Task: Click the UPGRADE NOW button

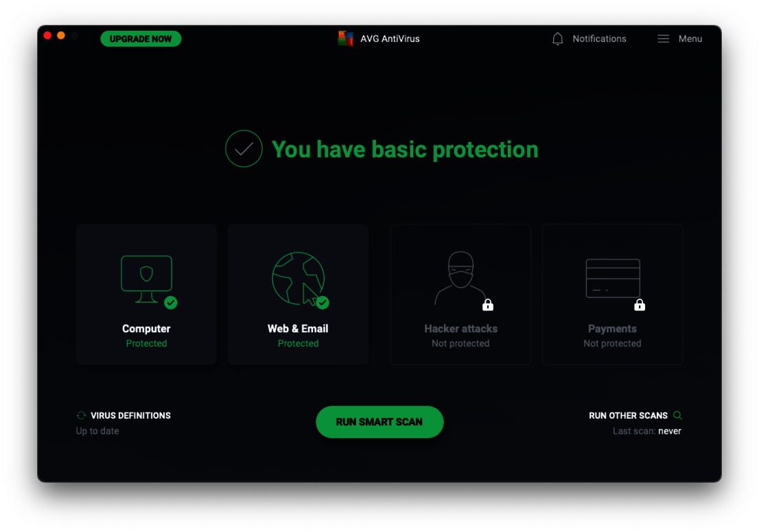Action: coord(141,38)
